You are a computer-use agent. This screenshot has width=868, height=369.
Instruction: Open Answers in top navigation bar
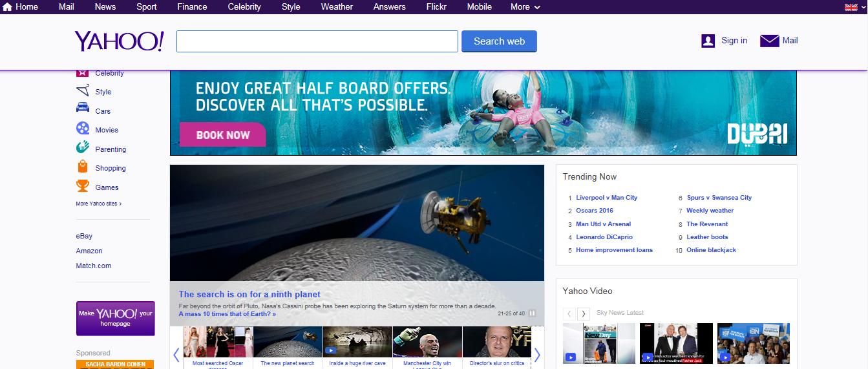tap(390, 6)
